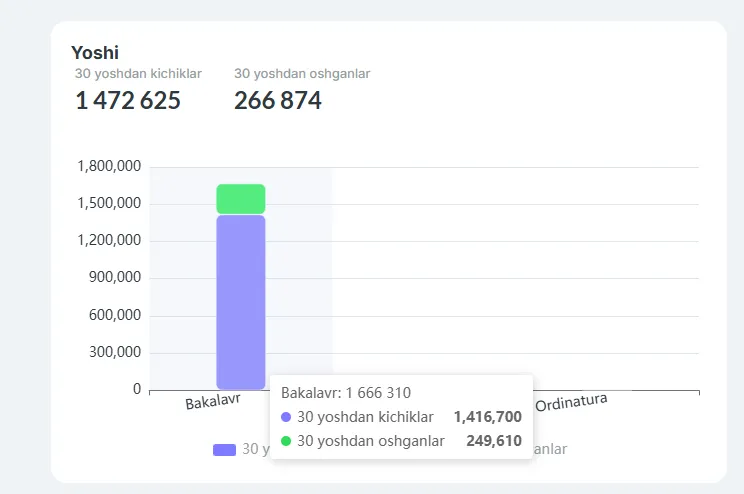Click the 1 472 625 summary value

tap(128, 100)
